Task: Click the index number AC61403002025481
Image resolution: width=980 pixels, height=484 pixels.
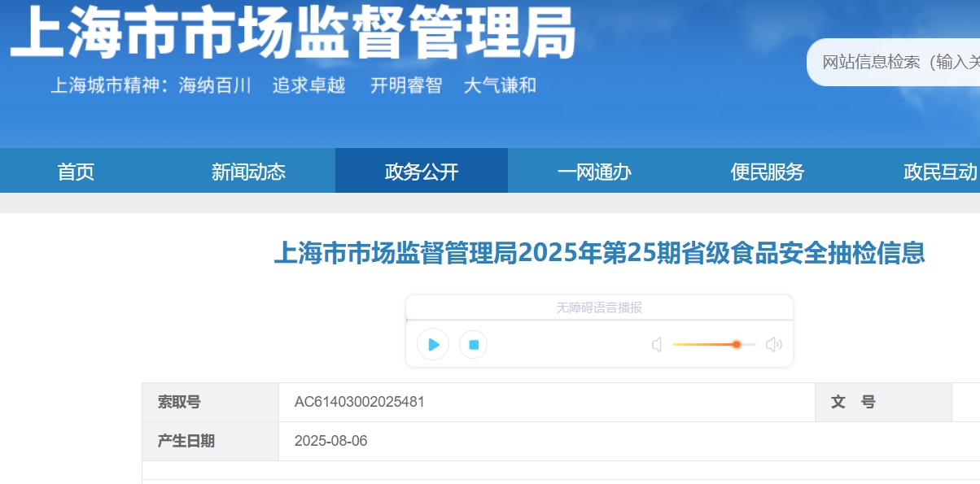Action: pos(359,402)
